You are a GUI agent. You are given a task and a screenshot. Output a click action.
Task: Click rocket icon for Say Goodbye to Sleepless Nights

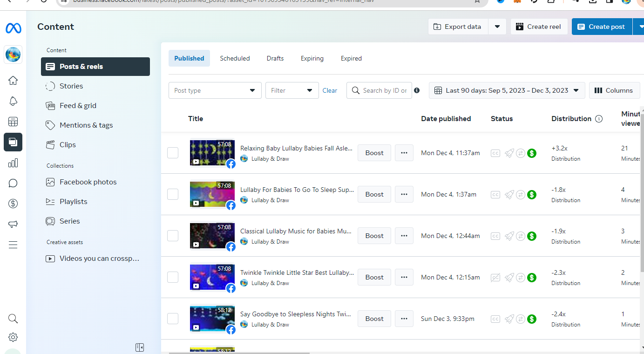click(509, 319)
